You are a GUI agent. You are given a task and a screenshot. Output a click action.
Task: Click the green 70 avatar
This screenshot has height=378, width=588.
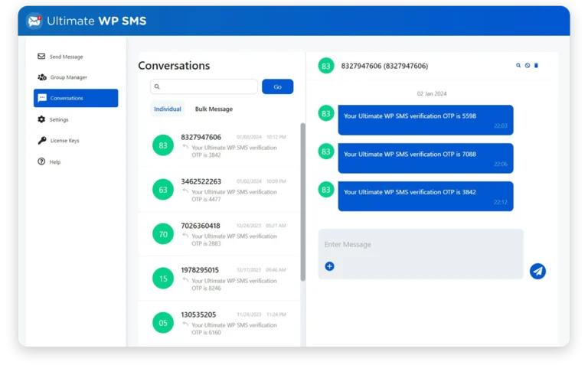tap(163, 234)
